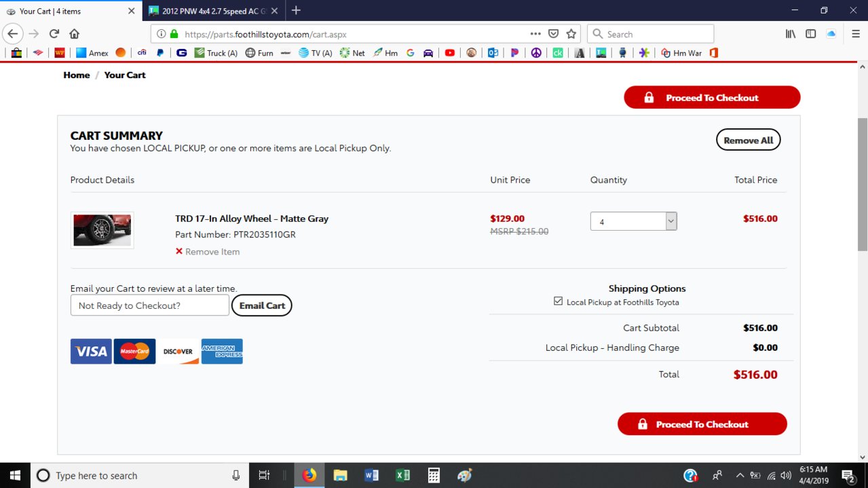Open Excel from the taskbar

click(402, 475)
